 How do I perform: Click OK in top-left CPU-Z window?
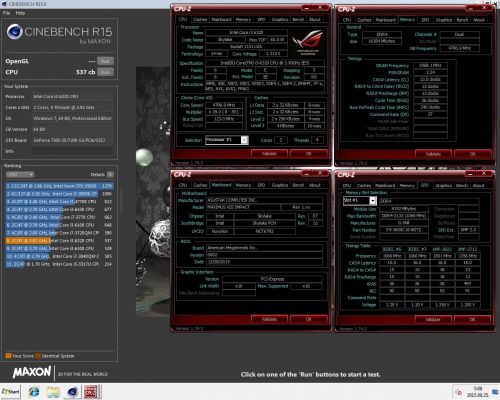(x=309, y=154)
